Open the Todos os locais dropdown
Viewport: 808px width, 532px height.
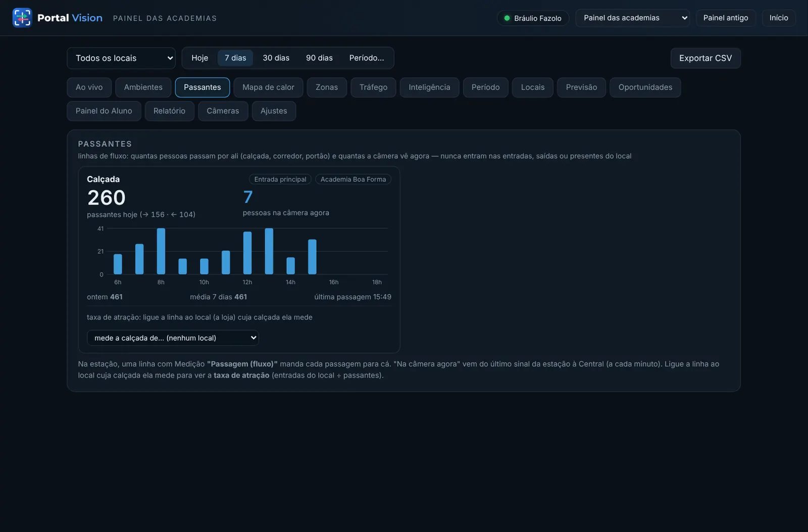pos(121,58)
